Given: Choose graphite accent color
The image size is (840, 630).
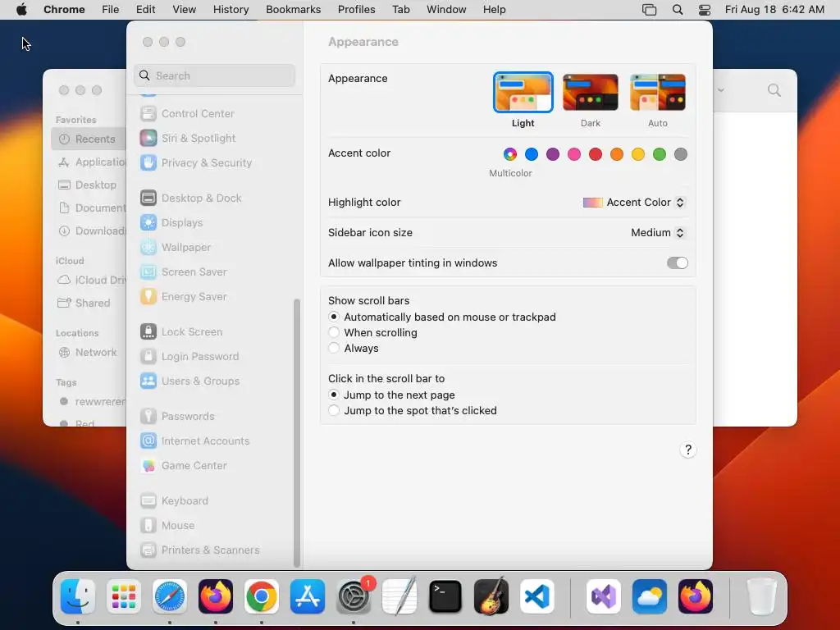Looking at the screenshot, I should (x=681, y=154).
